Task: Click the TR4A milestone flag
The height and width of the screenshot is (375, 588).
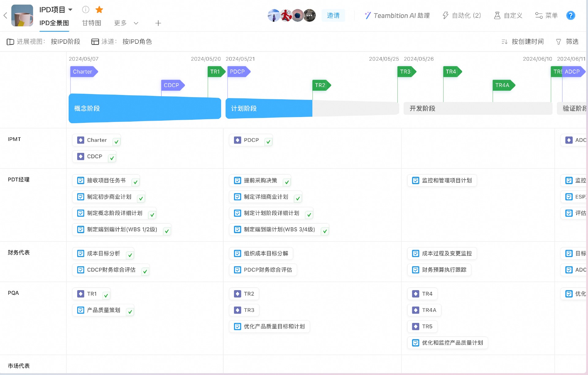Action: 504,85
